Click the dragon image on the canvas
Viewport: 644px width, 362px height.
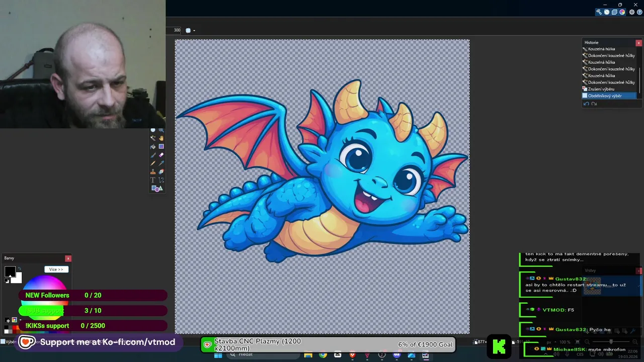tap(322, 171)
